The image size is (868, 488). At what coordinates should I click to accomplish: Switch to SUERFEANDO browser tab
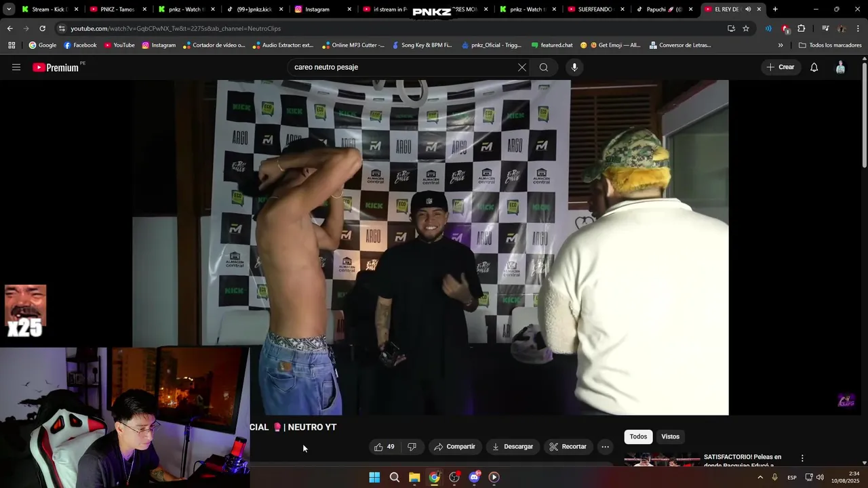tap(595, 9)
